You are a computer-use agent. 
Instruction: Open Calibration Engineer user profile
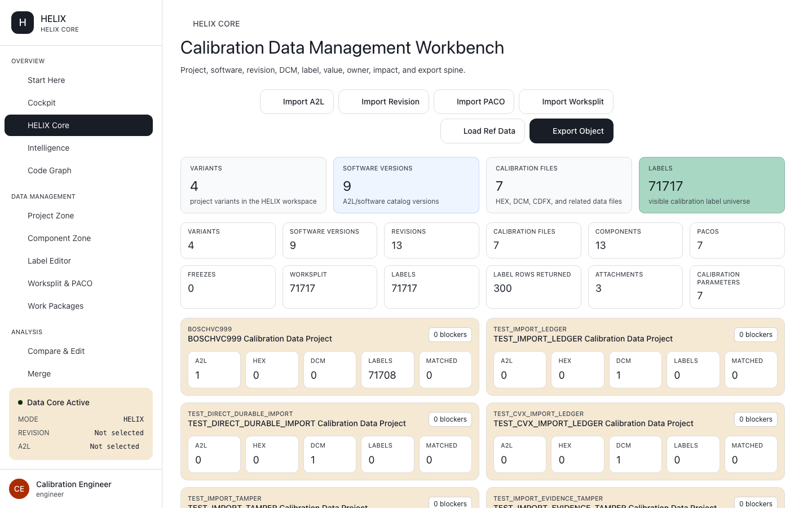(x=74, y=489)
